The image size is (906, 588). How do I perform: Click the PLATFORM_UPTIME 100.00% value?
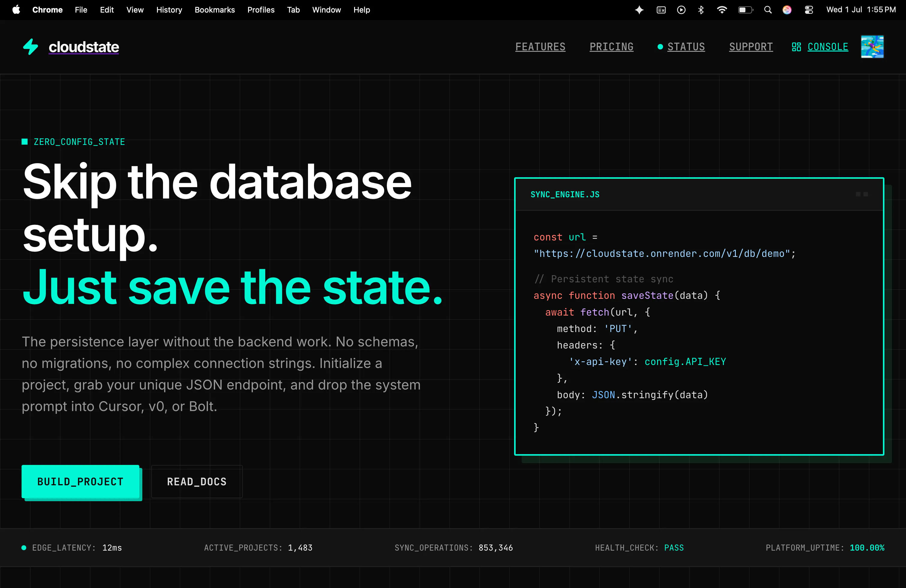click(x=867, y=548)
